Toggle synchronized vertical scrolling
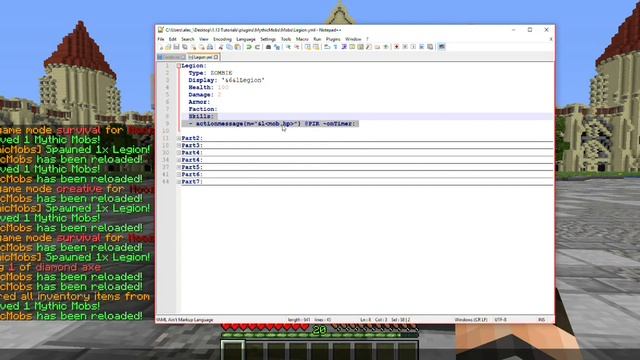Image resolution: width=640 pixels, height=360 pixels. 307,47
